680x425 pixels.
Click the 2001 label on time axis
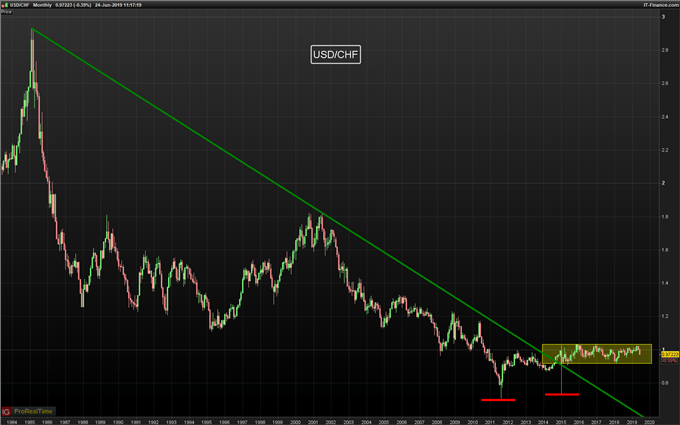(313, 422)
